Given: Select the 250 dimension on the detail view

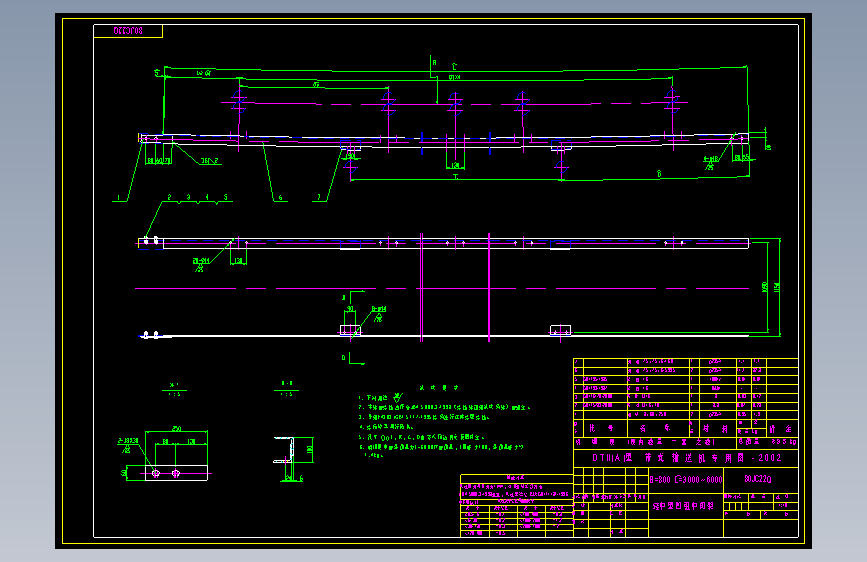Looking at the screenshot, I should (176, 429).
